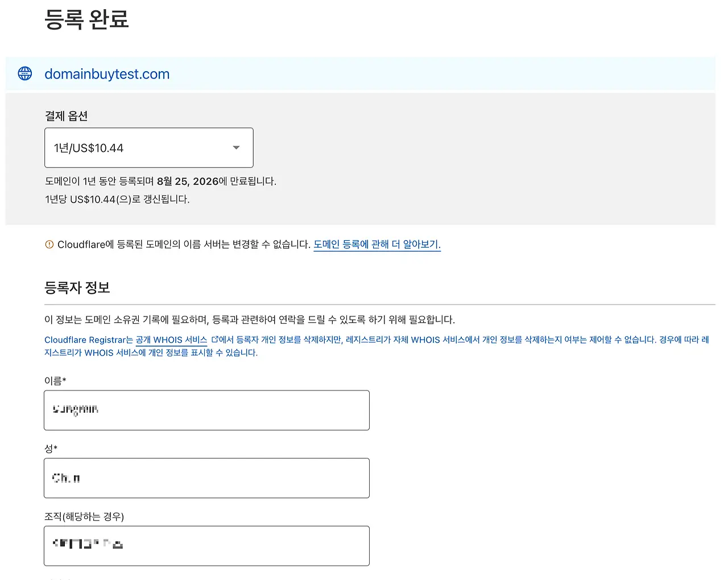Click inside the 이름 first name field
This screenshot has height=580, width=728.
click(206, 410)
